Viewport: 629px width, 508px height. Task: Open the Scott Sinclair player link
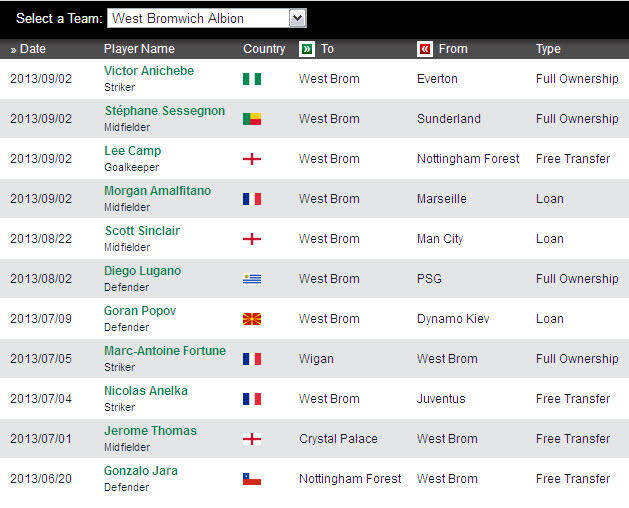click(x=142, y=231)
